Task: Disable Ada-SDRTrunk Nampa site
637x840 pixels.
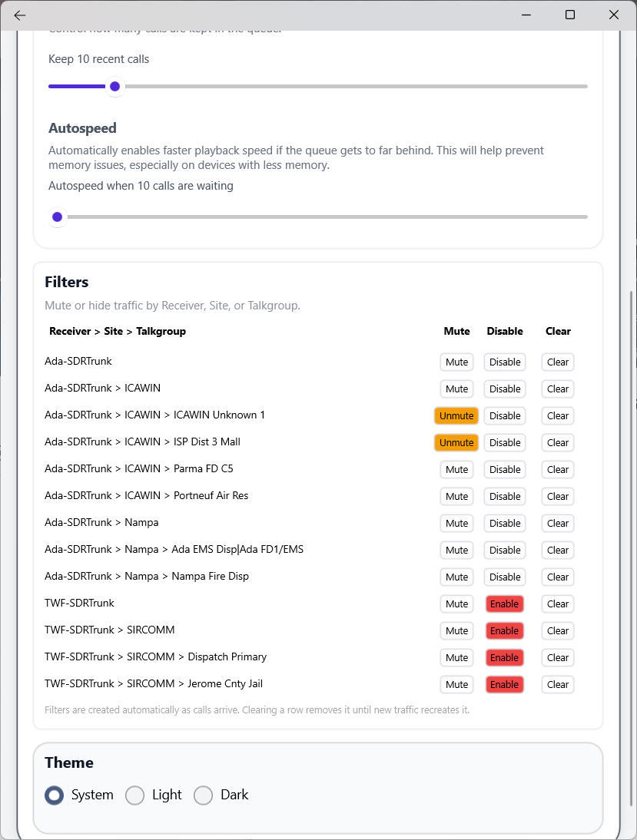Action: (x=505, y=523)
